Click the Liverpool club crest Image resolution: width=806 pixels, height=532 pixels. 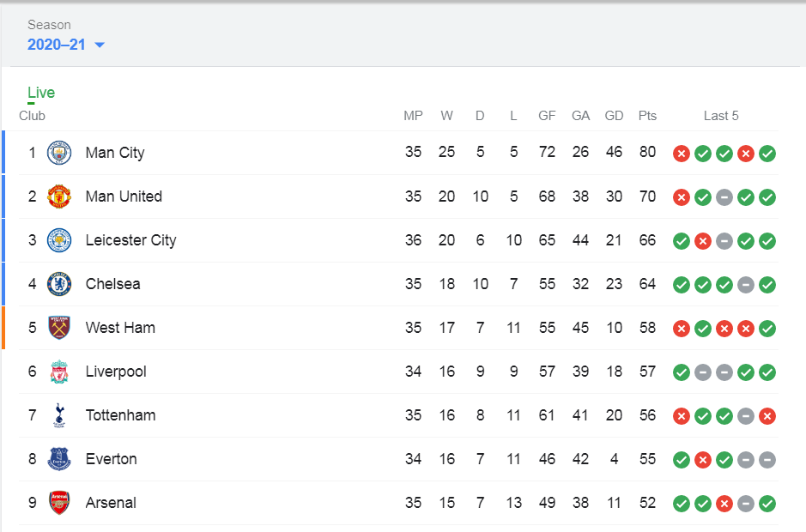(59, 372)
